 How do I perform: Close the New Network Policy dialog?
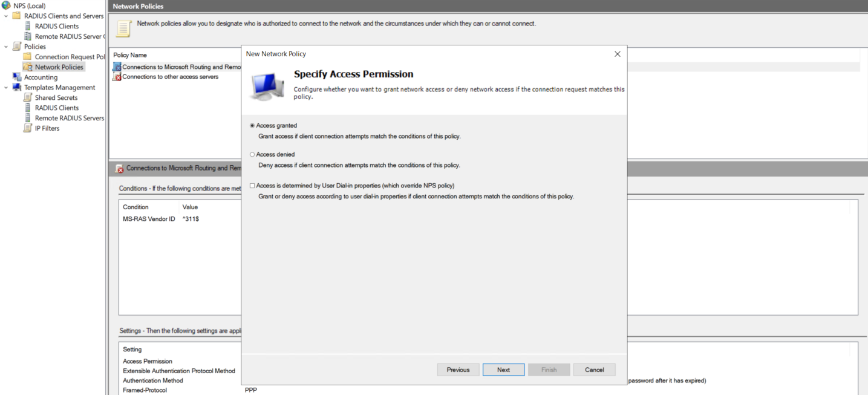click(x=617, y=54)
